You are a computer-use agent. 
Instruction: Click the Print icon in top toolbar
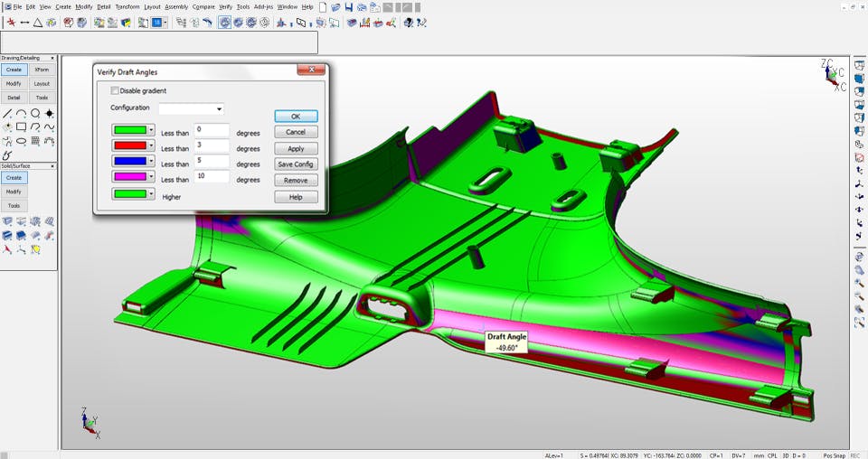point(362,7)
